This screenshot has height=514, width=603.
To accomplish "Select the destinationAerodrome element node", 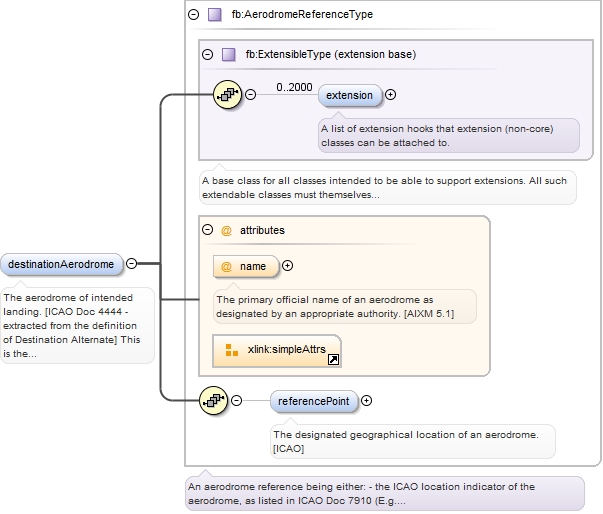I will [x=63, y=264].
